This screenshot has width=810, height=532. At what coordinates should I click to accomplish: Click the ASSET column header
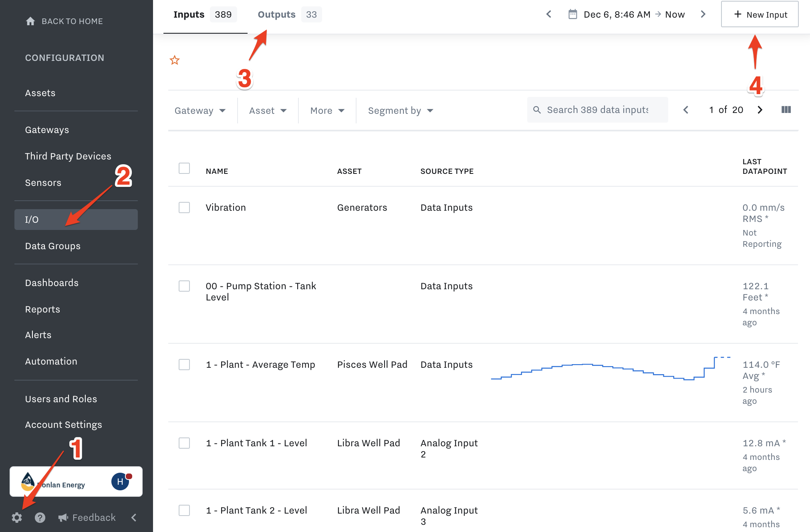coord(349,171)
